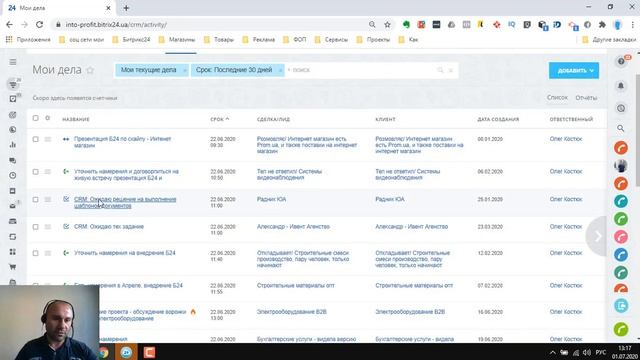Switch the РУС keyboard language indicator

click(x=601, y=352)
